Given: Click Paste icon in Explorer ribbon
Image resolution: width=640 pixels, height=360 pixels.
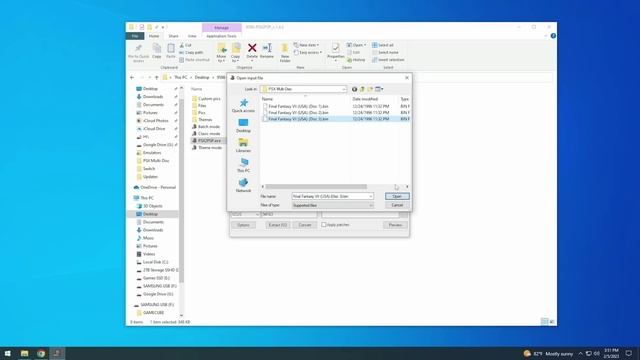Looking at the screenshot, I should (171, 49).
